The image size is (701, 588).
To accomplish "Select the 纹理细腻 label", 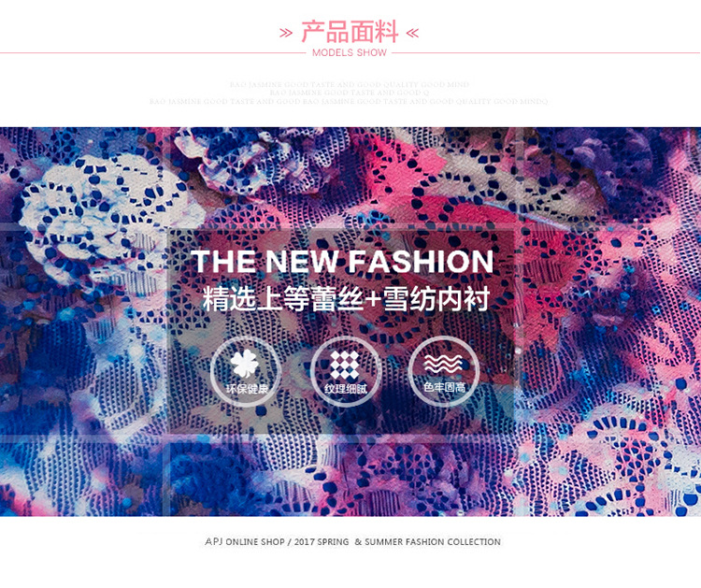I will 346,389.
